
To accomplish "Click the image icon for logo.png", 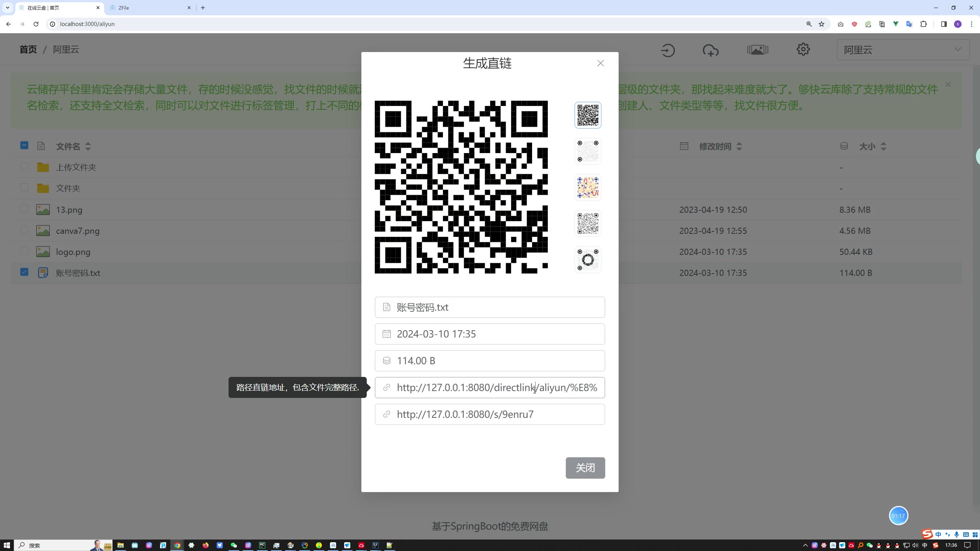I will [43, 252].
